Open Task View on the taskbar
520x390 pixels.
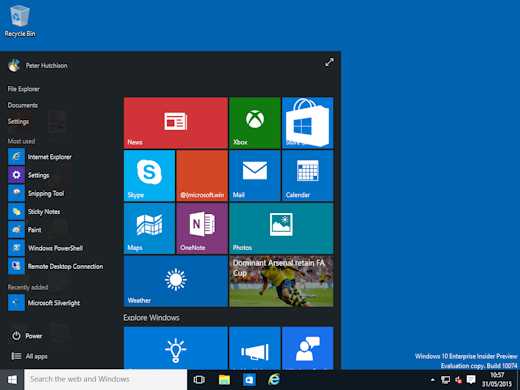coord(199,380)
